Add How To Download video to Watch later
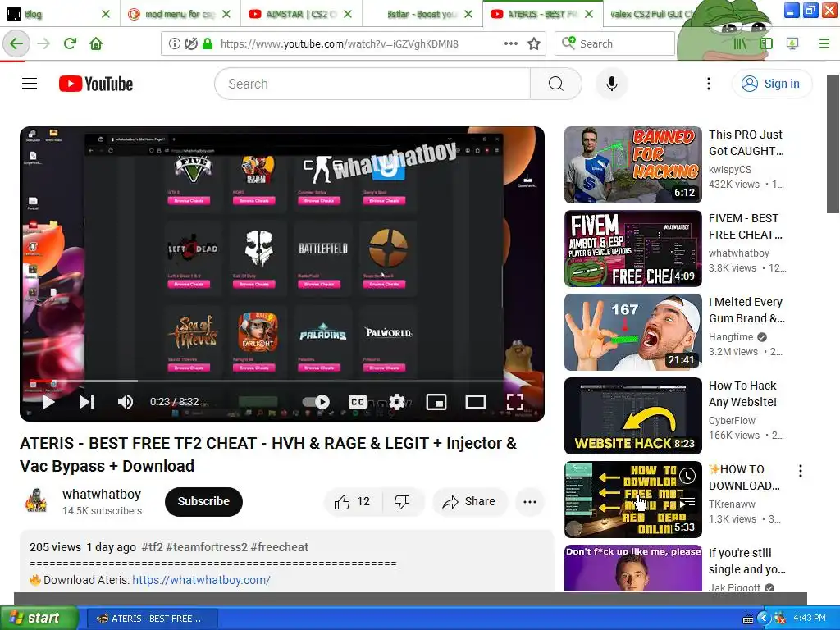This screenshot has height=630, width=840. click(687, 475)
